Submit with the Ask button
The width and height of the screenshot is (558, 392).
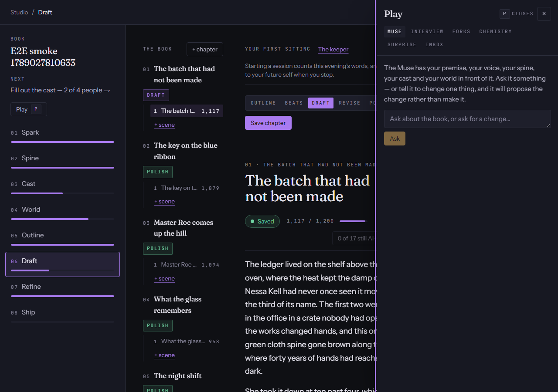[395, 139]
